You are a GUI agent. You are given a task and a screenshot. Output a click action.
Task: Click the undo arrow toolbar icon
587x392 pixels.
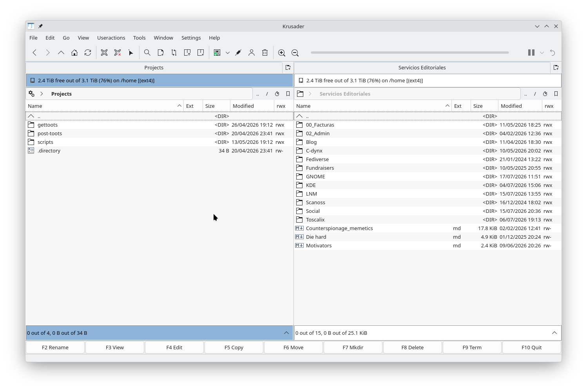[x=553, y=53]
